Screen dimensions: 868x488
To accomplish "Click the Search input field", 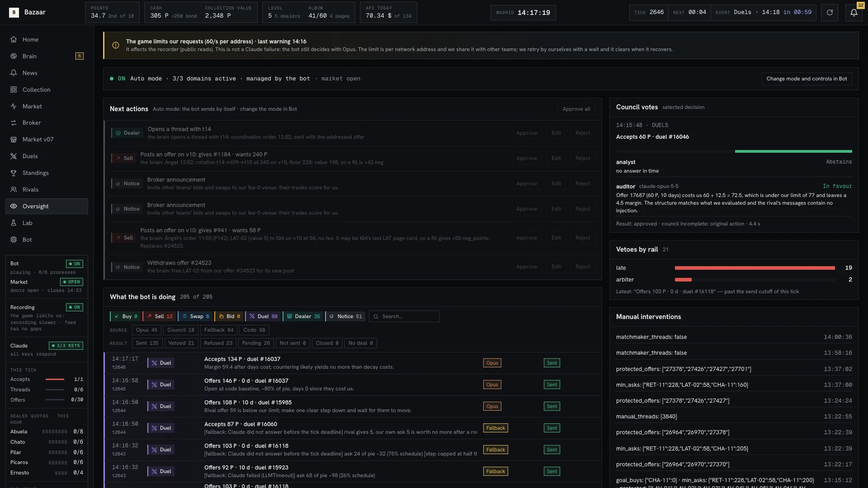I will 404,316.
